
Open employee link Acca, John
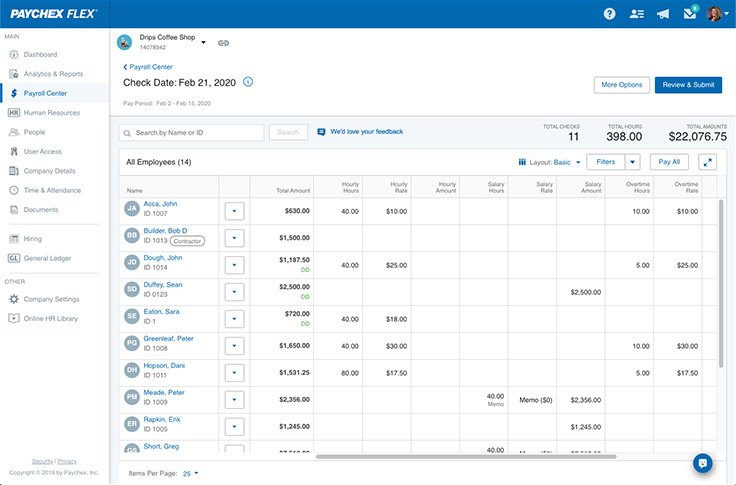(x=160, y=204)
